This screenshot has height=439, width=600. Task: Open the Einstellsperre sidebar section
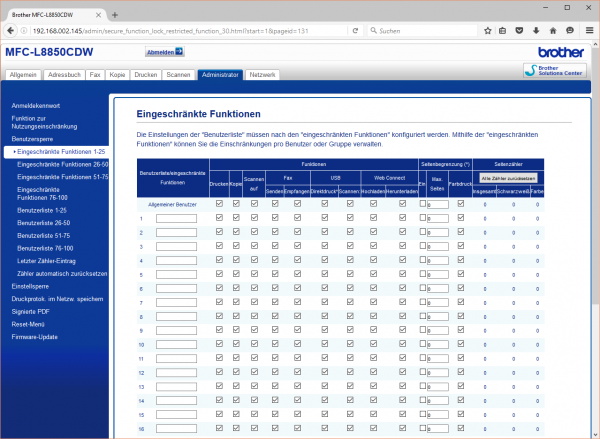(31, 285)
